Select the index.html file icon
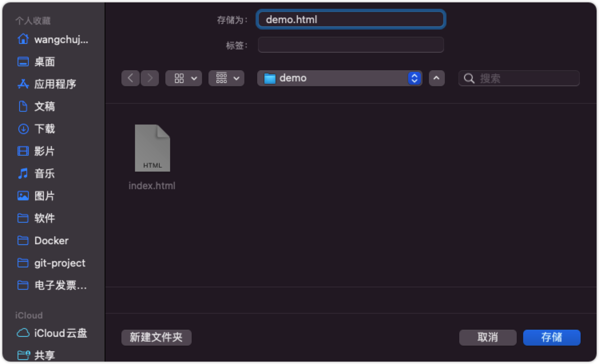Image resolution: width=599 pixels, height=364 pixels. (153, 148)
